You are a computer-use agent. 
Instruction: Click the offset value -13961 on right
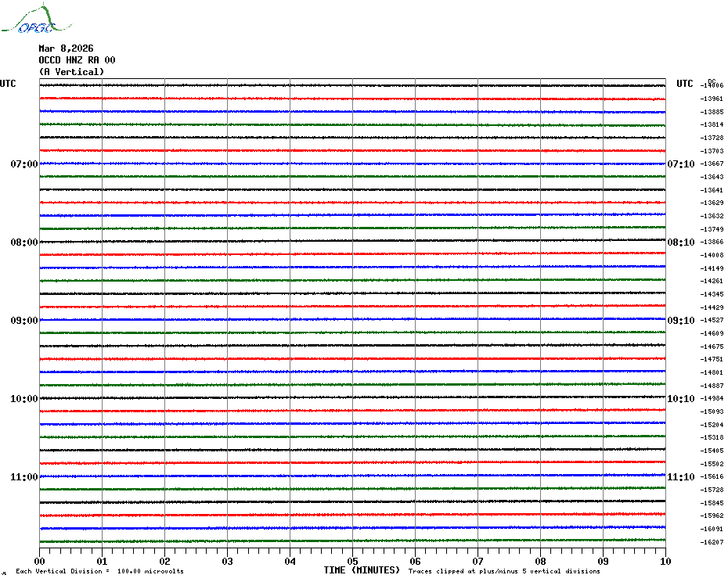712,99
